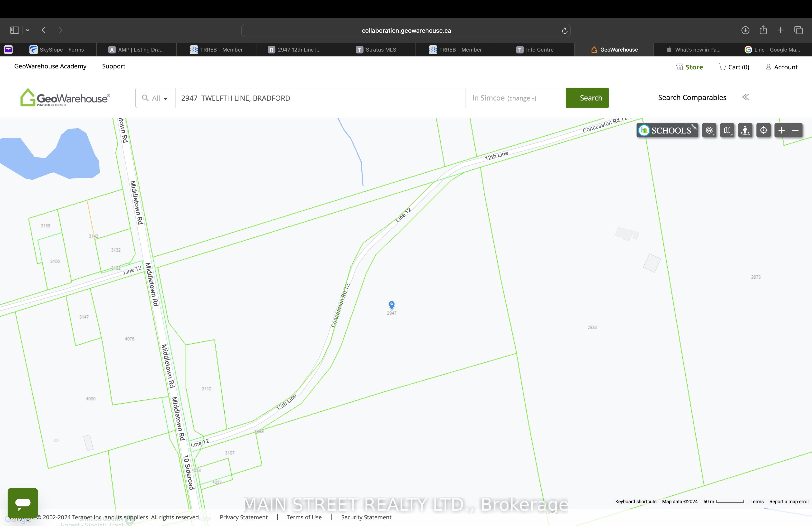Click the green Search button
The image size is (812, 526).
(x=587, y=98)
